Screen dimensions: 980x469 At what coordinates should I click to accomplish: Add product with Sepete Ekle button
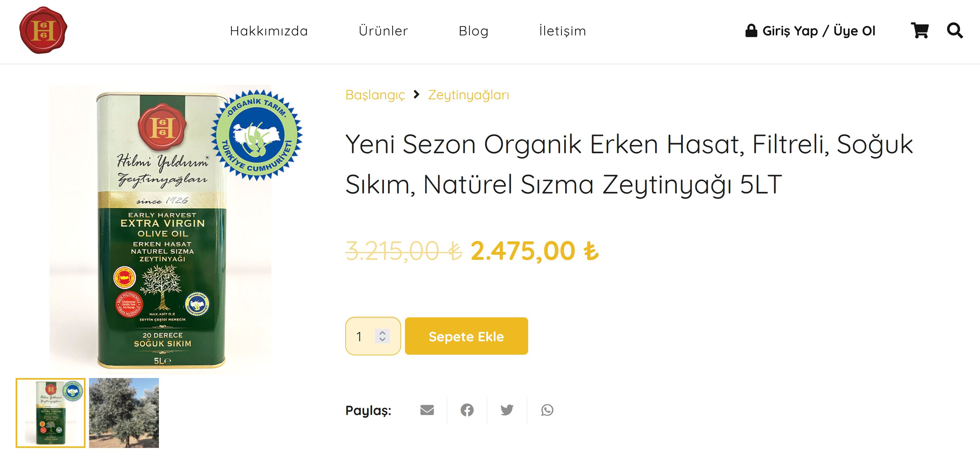pyautogui.click(x=467, y=336)
